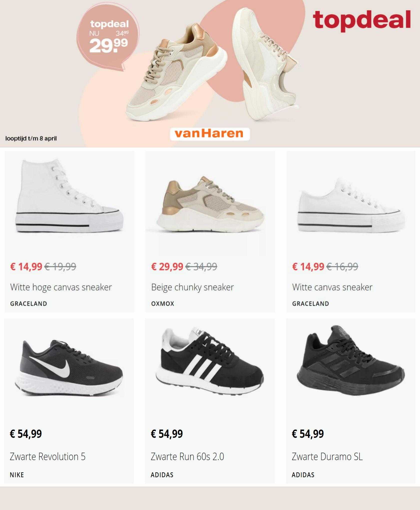Screen dimensions: 420x510
Task: Click the Witte hoge canvas sneaker title
Action: tap(61, 287)
